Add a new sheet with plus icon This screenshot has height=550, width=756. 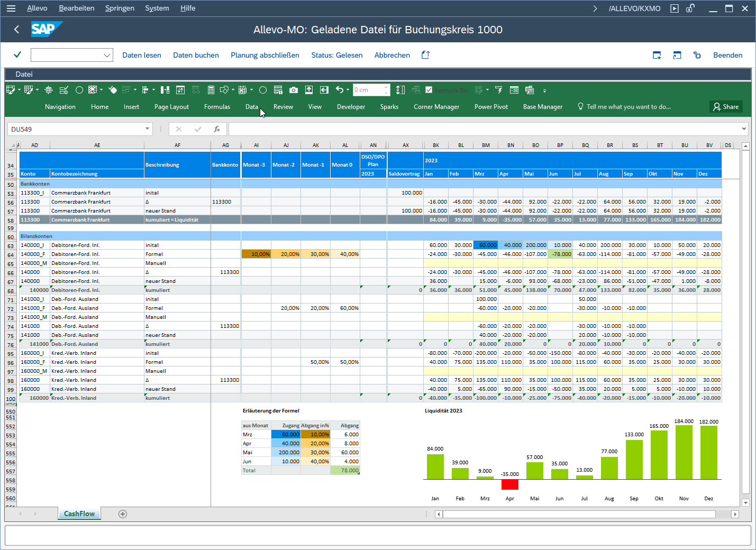[123, 514]
